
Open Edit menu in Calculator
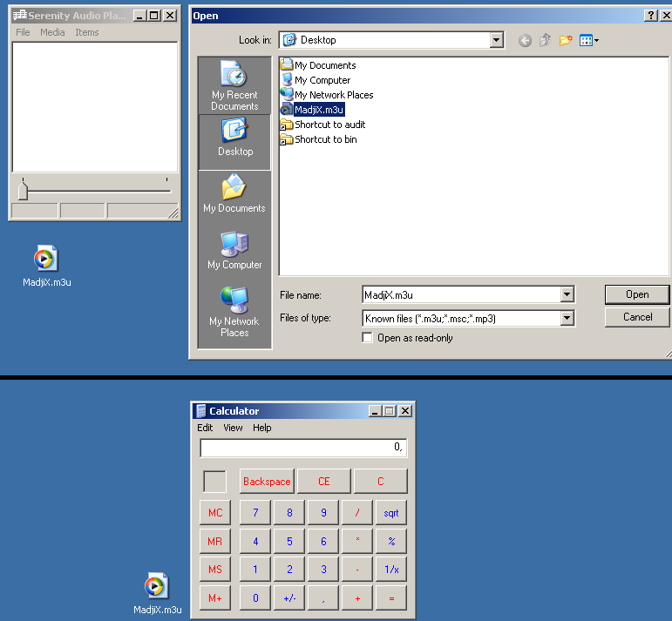[205, 428]
